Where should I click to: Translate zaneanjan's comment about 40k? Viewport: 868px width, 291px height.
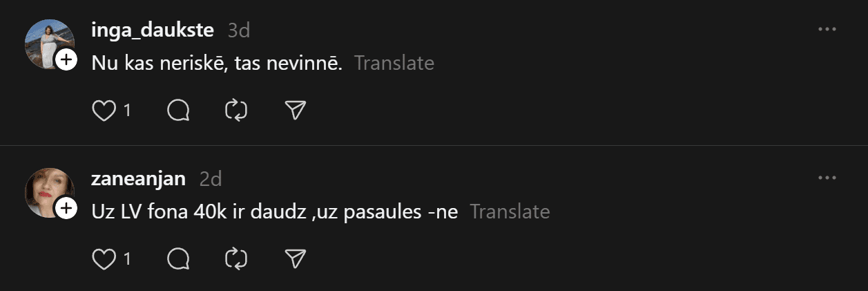click(x=510, y=212)
